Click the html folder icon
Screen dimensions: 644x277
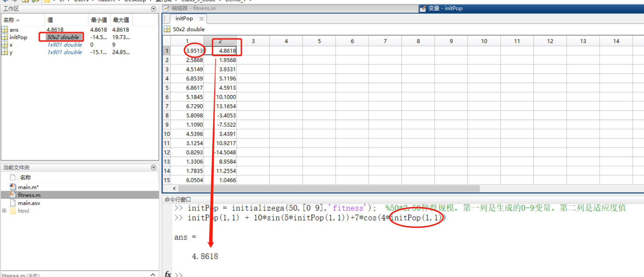pos(13,211)
